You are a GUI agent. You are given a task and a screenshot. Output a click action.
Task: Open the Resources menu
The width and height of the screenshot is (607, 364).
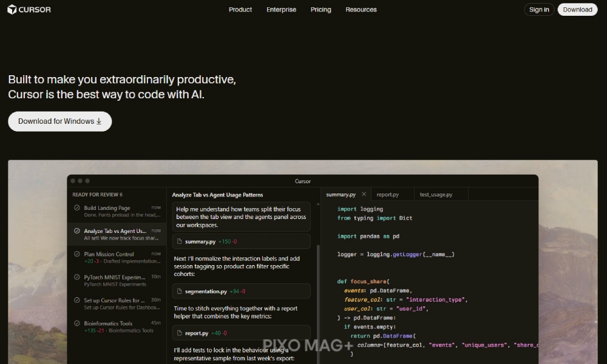[x=361, y=10]
